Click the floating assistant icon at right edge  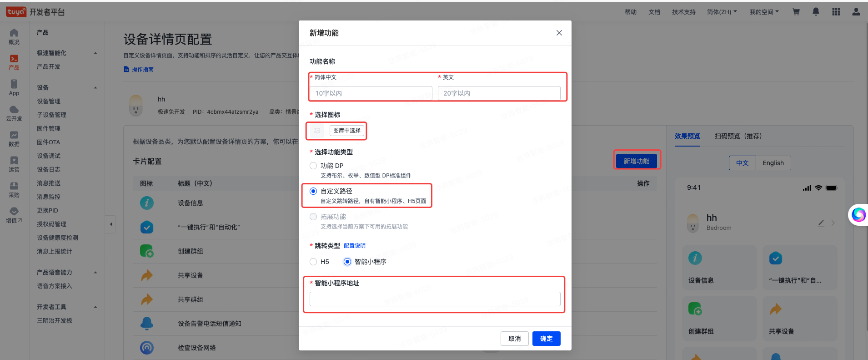click(858, 214)
